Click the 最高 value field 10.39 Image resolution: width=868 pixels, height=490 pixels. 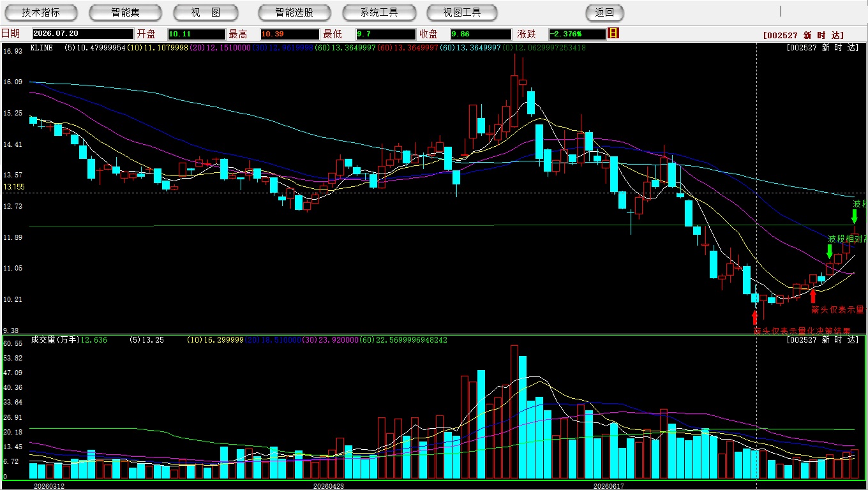(289, 34)
